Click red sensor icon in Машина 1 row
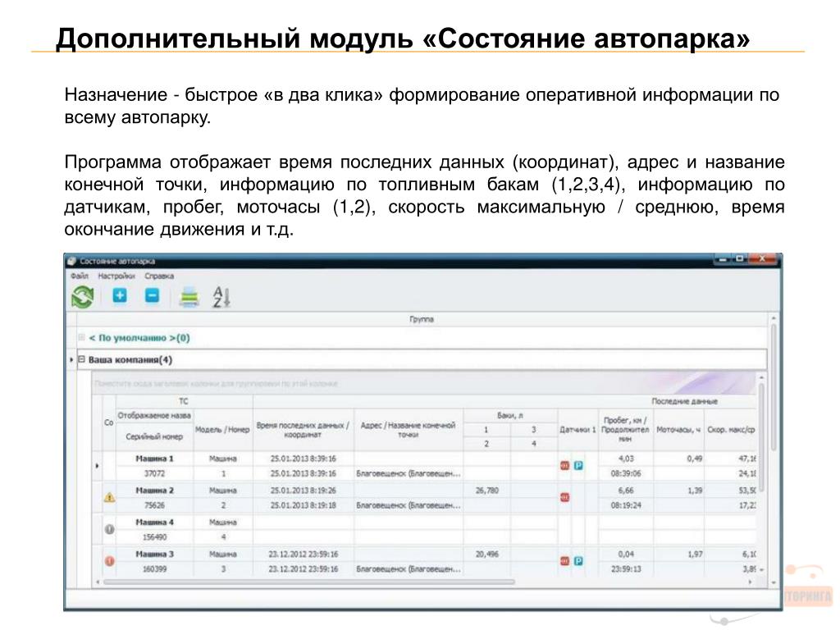Viewport: 840px width, 630px height. coord(564,466)
